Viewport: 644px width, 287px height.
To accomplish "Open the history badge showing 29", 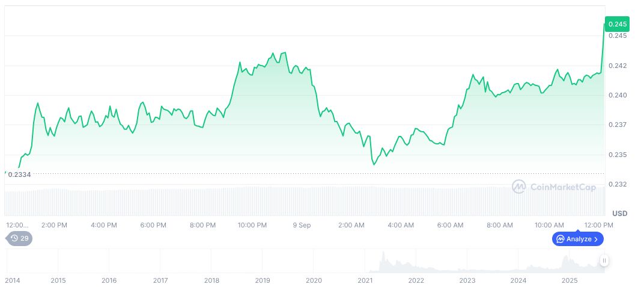I will (x=20, y=238).
